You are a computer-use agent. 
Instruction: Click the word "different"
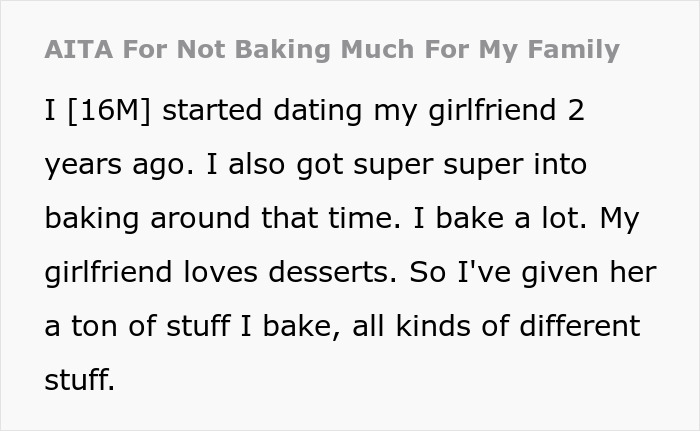[580, 326]
